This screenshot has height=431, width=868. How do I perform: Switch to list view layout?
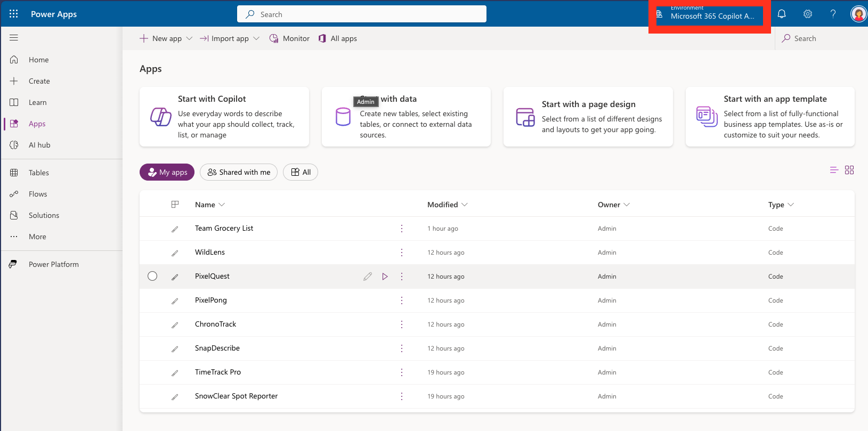click(x=834, y=170)
